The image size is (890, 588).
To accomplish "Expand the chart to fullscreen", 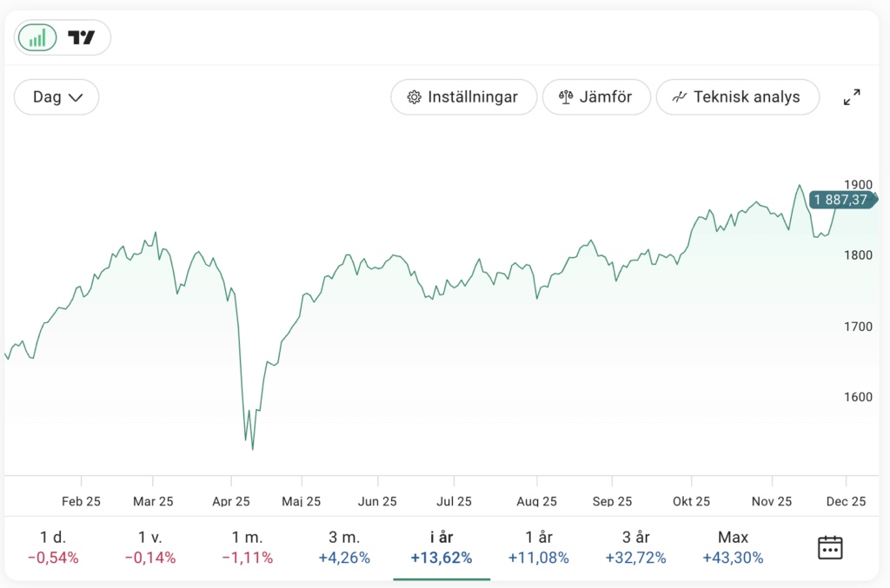I will [852, 97].
